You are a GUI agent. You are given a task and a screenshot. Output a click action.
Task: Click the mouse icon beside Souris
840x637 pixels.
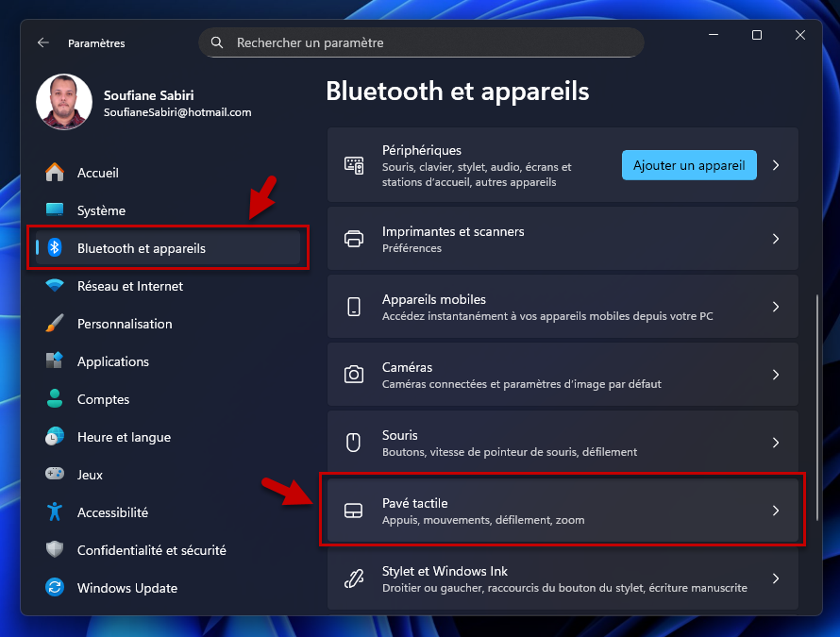pos(354,442)
